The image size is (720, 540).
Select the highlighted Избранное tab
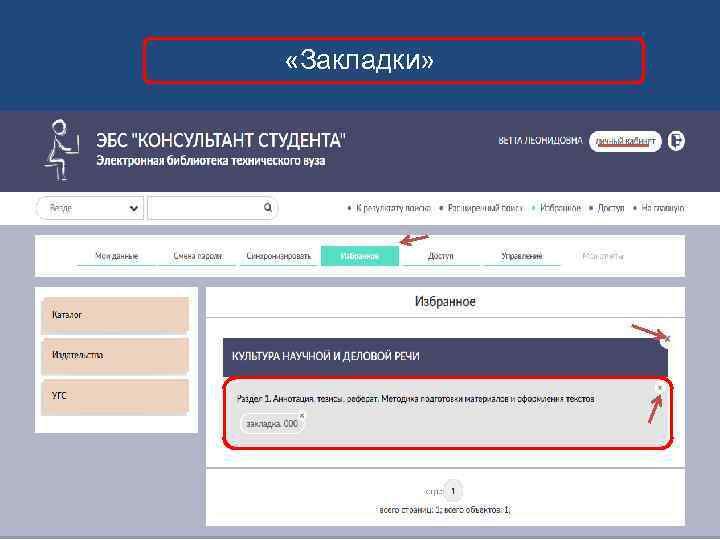[360, 256]
